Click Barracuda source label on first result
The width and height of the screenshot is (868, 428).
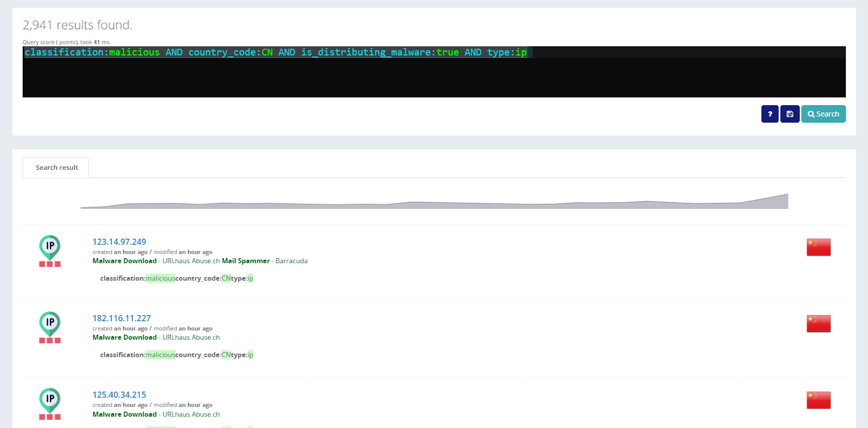(x=291, y=261)
